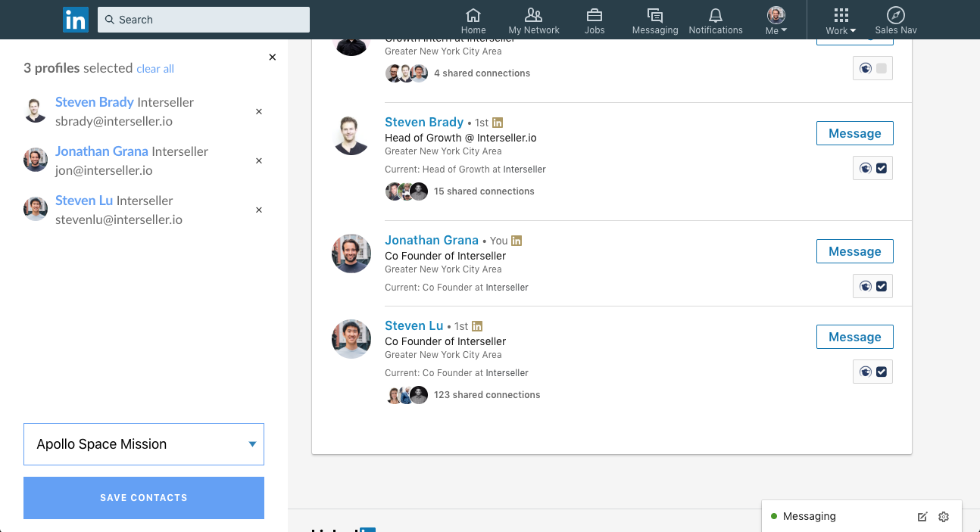The height and width of the screenshot is (532, 980).
Task: Open the Me profile menu
Action: [x=776, y=20]
